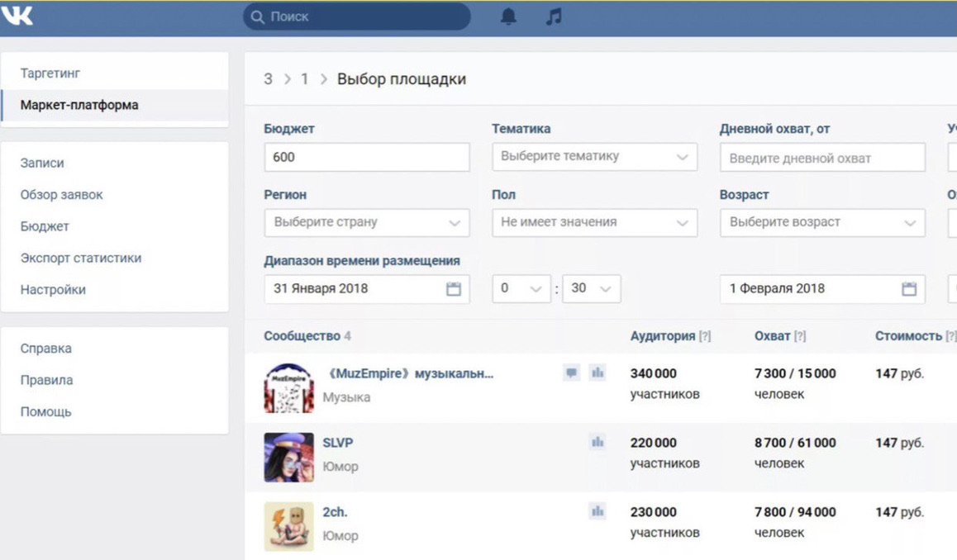Click the 220 000 участников value
The image size is (957, 560).
pyautogui.click(x=664, y=453)
